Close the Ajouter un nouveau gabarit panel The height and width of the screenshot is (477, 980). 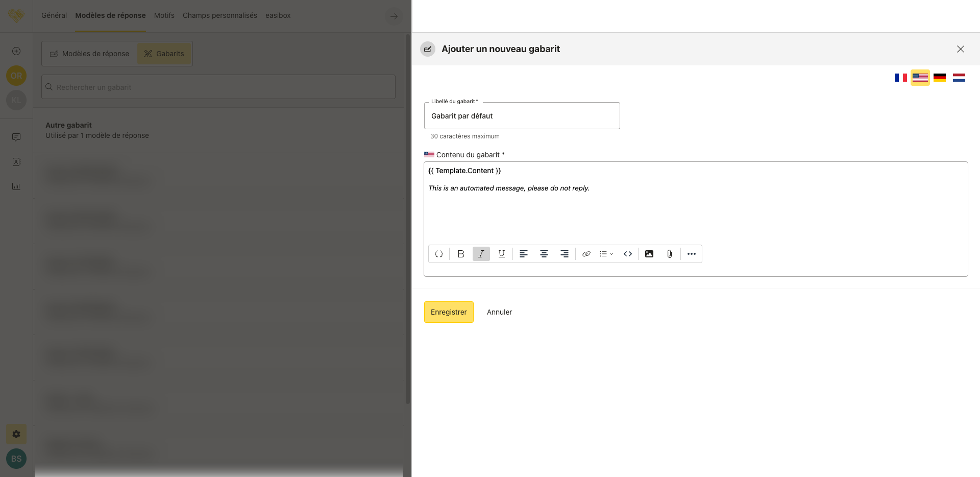click(x=961, y=49)
